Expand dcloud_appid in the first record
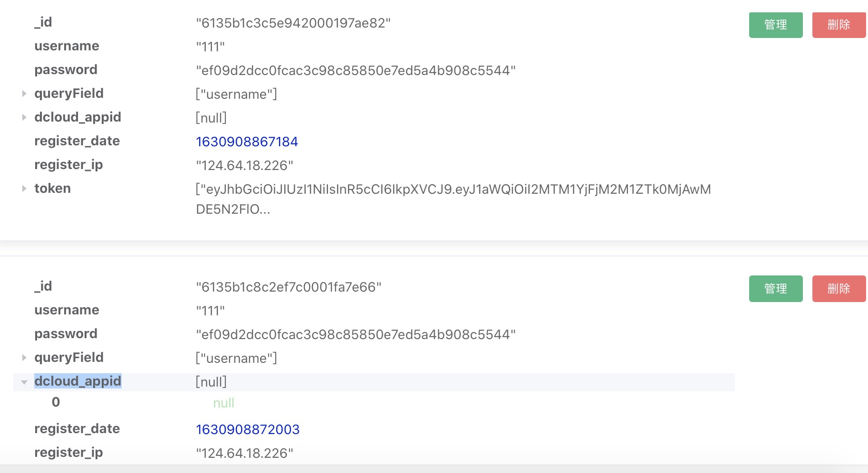Screen dimensions: 868x473 [24, 117]
